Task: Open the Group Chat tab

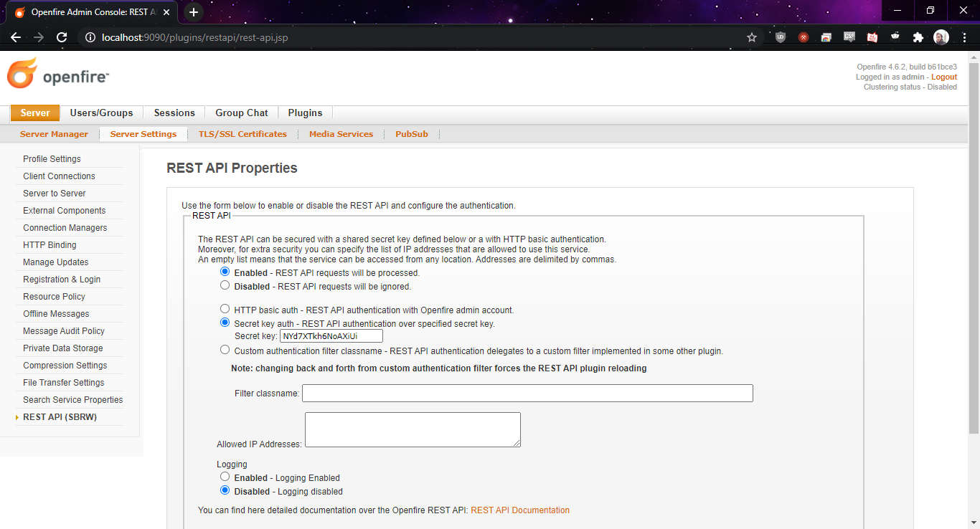Action: click(x=242, y=113)
